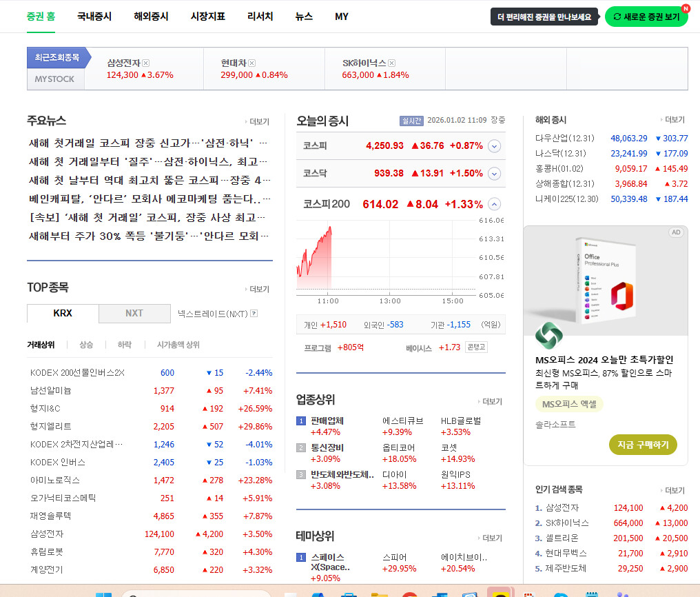Click the NXT help question mark icon

pos(254,314)
